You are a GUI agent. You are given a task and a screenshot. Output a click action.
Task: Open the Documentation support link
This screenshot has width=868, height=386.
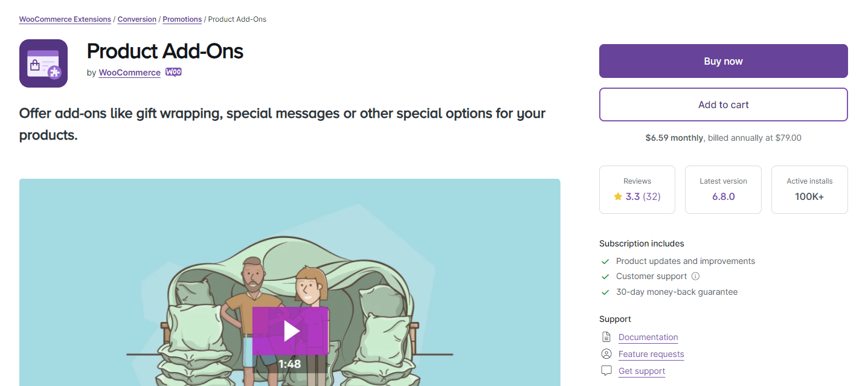tap(648, 337)
